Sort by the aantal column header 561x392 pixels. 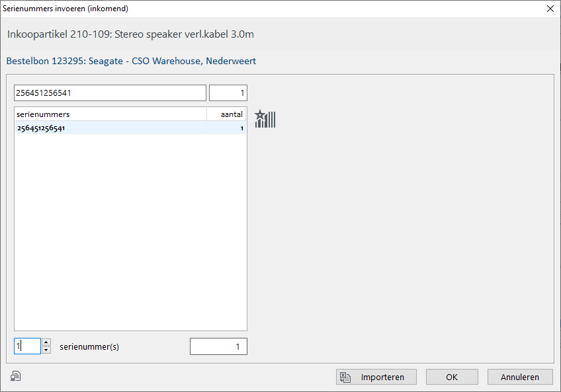227,114
